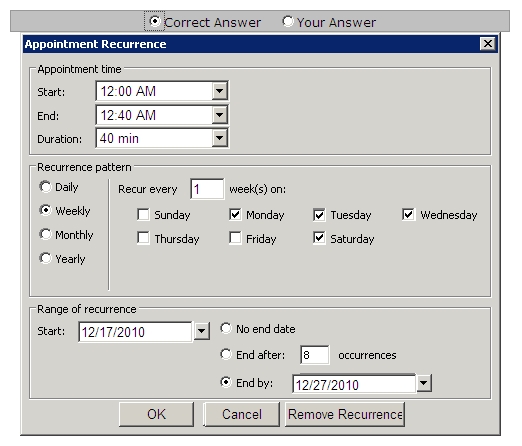Image resolution: width=522 pixels, height=446 pixels.
Task: Tick the Friday checkbox
Action: (235, 238)
